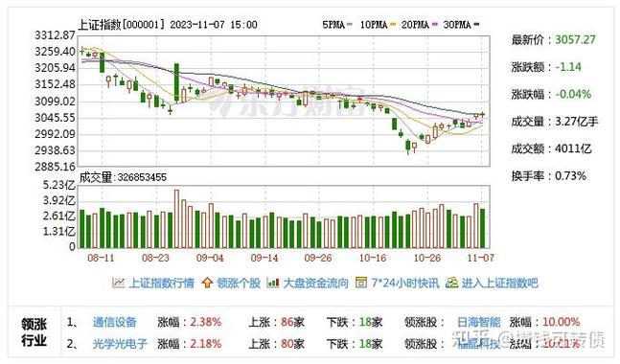Click the last candlestick at 11-07
The height and width of the screenshot is (364, 620).
[x=482, y=115]
